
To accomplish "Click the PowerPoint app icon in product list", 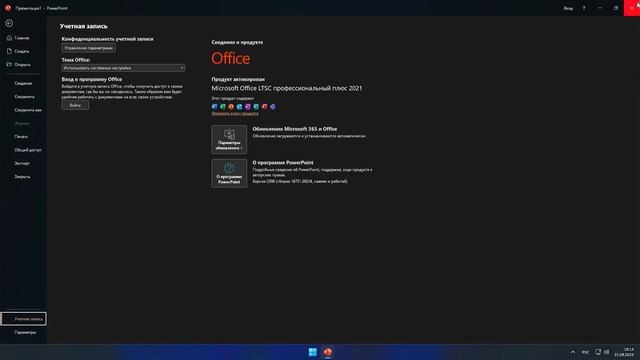I will tap(231, 107).
